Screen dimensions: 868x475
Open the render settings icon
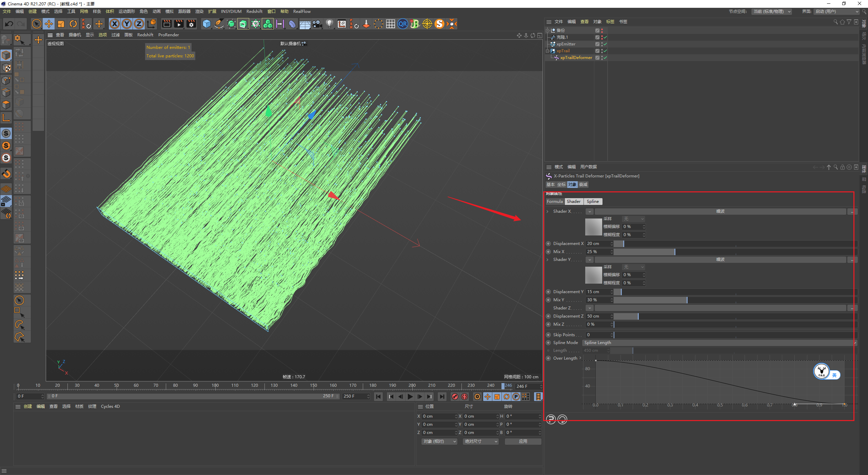click(x=191, y=24)
